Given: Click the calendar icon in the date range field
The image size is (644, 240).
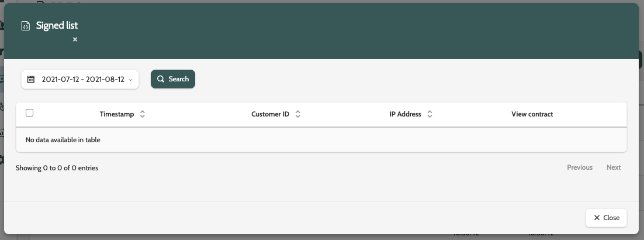Looking at the screenshot, I should pyautogui.click(x=31, y=80).
